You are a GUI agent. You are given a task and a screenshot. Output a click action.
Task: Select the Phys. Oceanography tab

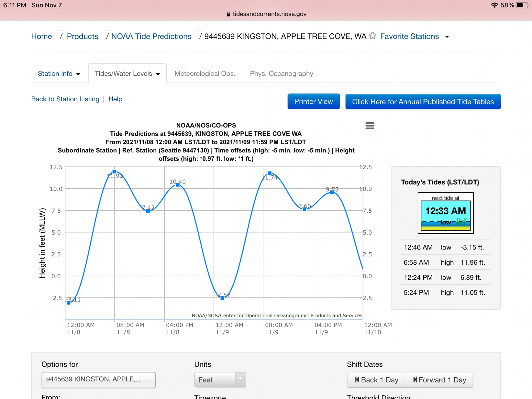point(281,74)
